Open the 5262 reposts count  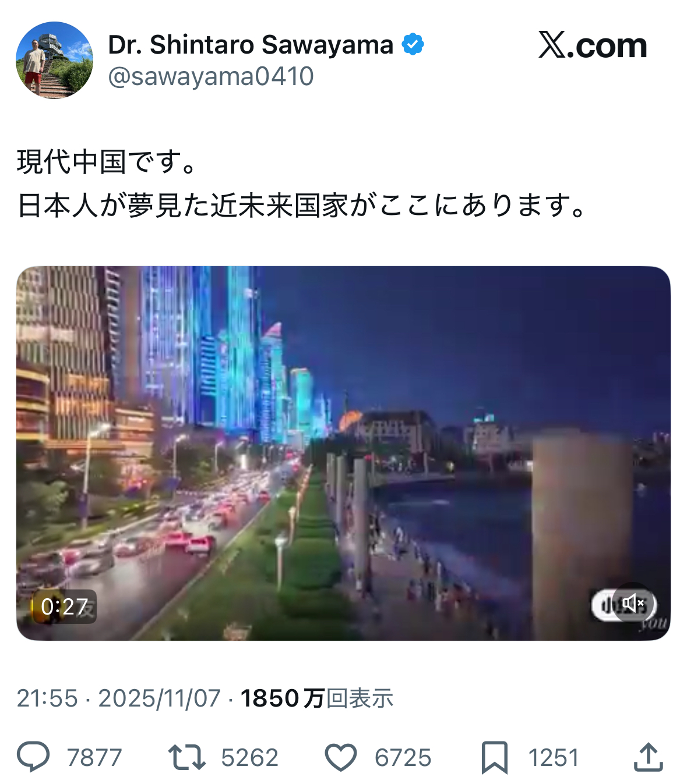pos(249,758)
